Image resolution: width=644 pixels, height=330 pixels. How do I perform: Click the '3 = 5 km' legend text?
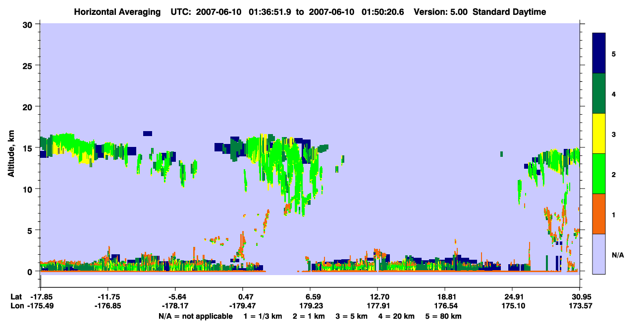pos(352,316)
